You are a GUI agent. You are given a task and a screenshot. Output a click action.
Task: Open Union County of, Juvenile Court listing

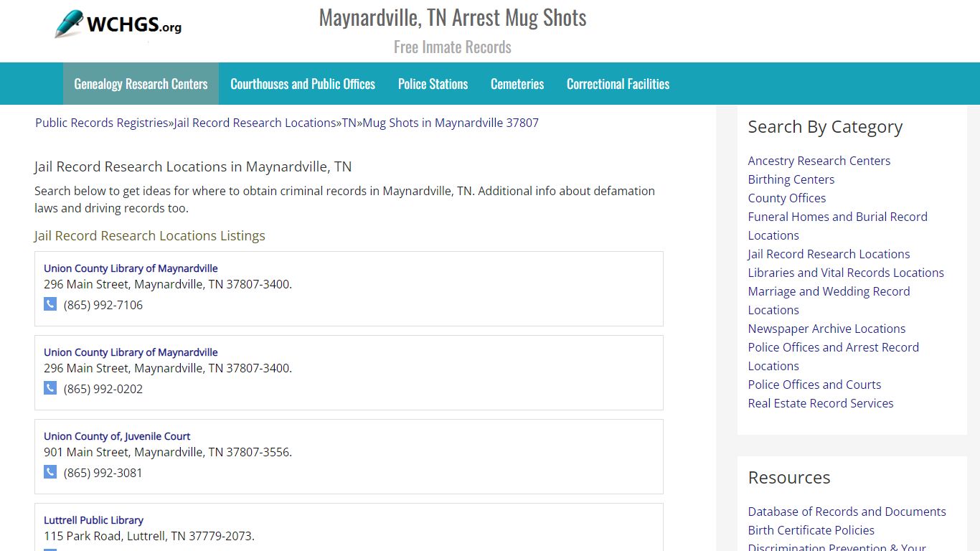coord(117,436)
